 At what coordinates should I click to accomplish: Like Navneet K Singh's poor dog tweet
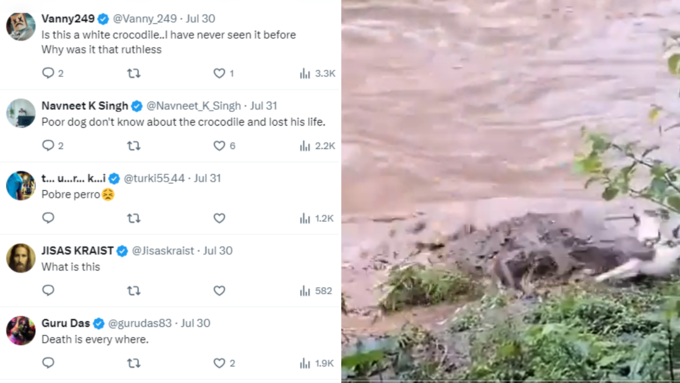pyautogui.click(x=224, y=146)
